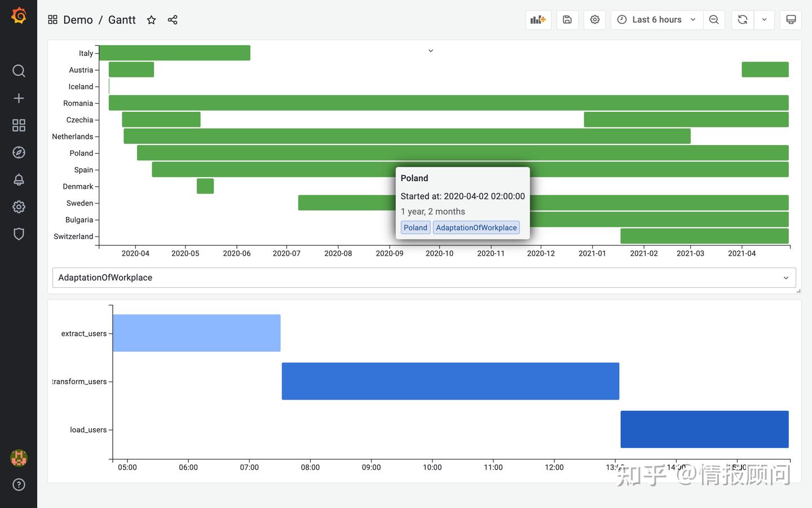The height and width of the screenshot is (508, 812).
Task: Star the Gantt dashboard as favorite
Action: point(151,20)
